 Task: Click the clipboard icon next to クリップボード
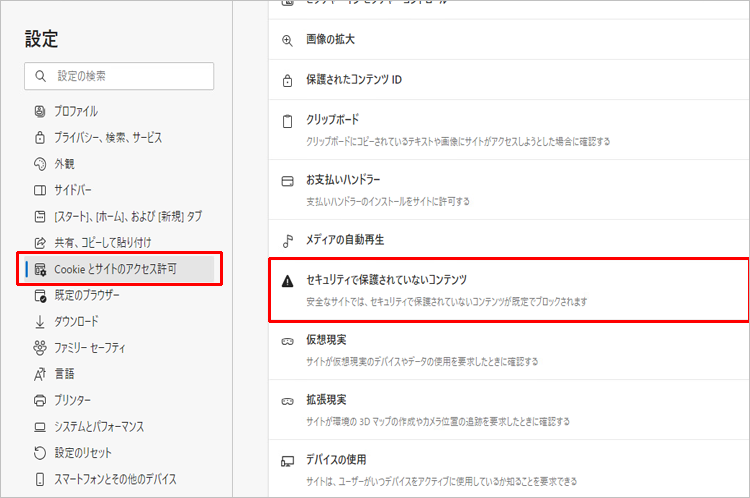coord(287,120)
